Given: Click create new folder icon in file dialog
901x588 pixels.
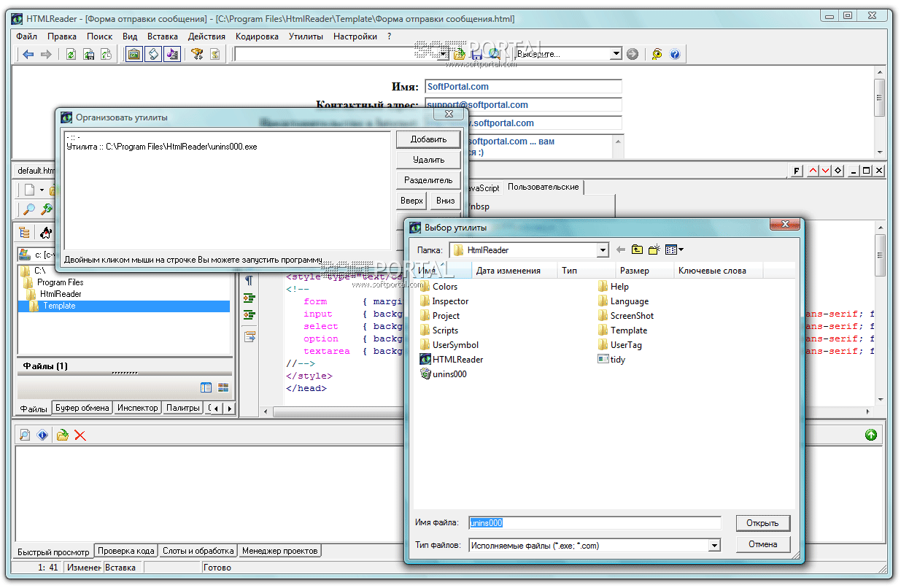Looking at the screenshot, I should [654, 250].
